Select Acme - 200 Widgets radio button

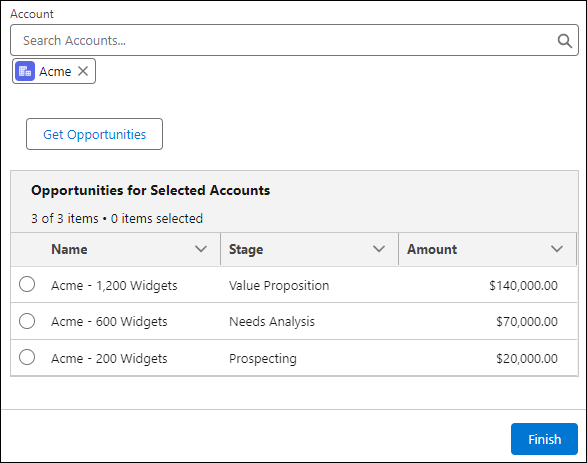27,357
